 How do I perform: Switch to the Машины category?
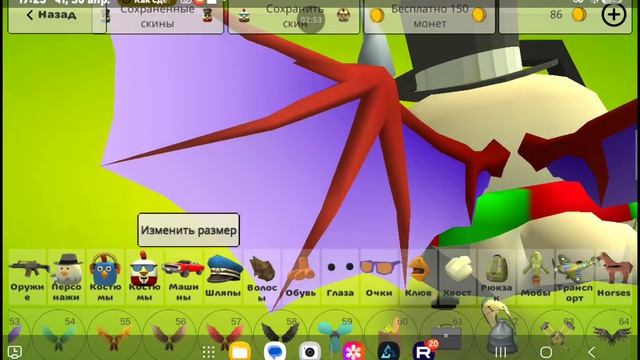(x=183, y=277)
